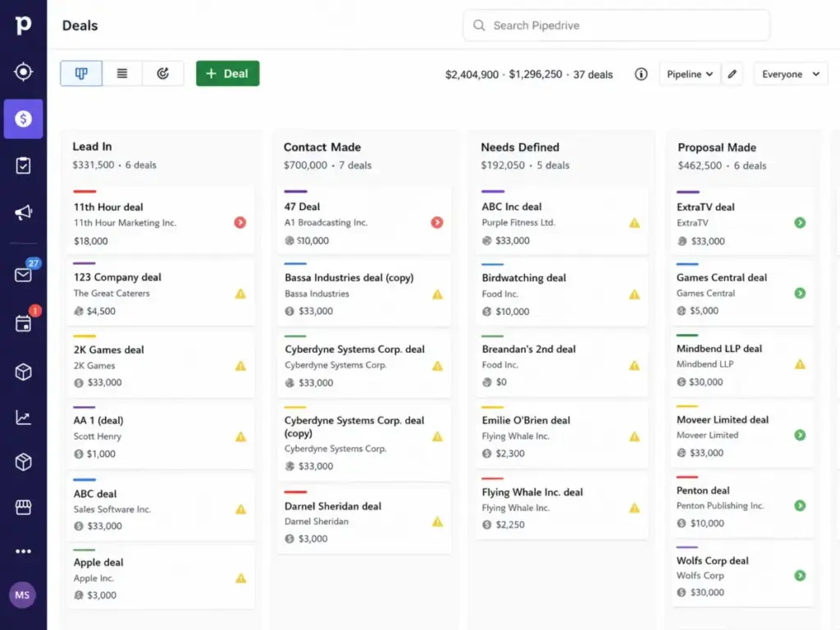The width and height of the screenshot is (840, 630).
Task: Open the Pipeline dropdown
Action: click(x=689, y=74)
